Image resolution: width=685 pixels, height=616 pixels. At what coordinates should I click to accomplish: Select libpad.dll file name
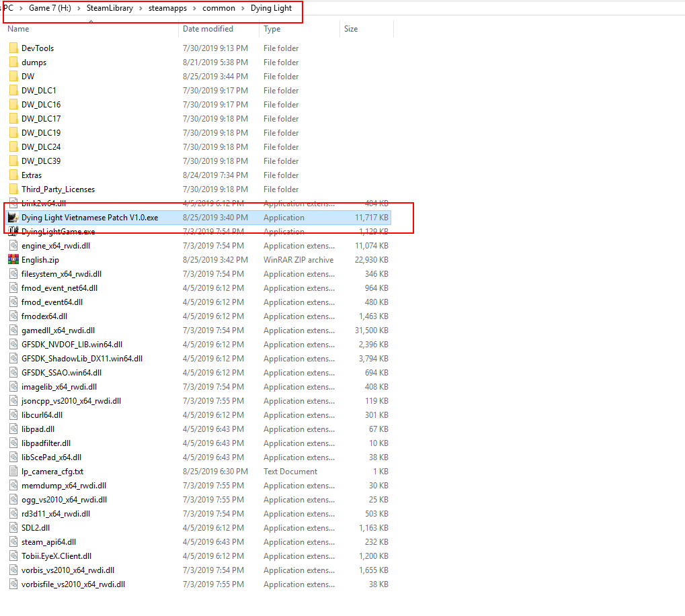(x=38, y=429)
